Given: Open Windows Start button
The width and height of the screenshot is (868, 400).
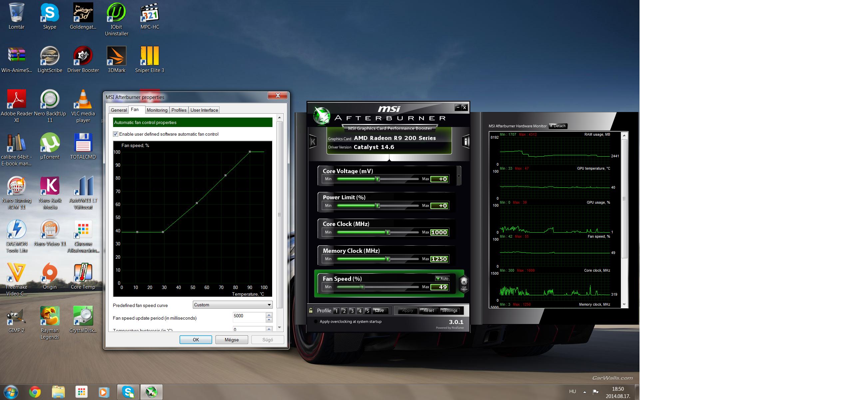Looking at the screenshot, I should click(11, 392).
